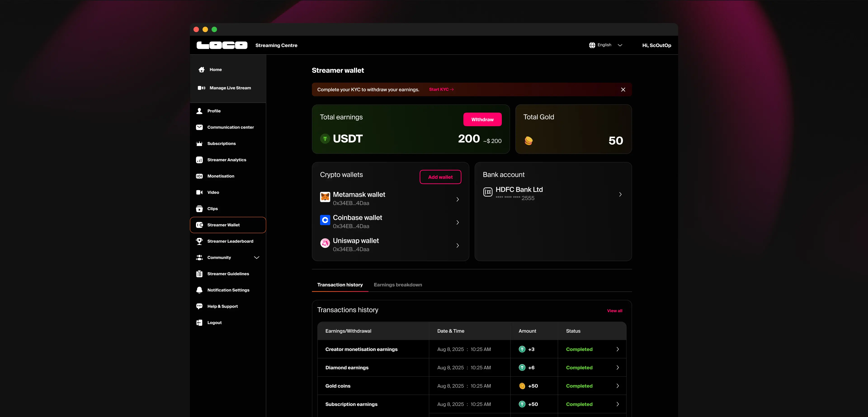Viewport: 868px width, 417px height.
Task: Switch to Earnings breakdown tab
Action: coord(398,285)
